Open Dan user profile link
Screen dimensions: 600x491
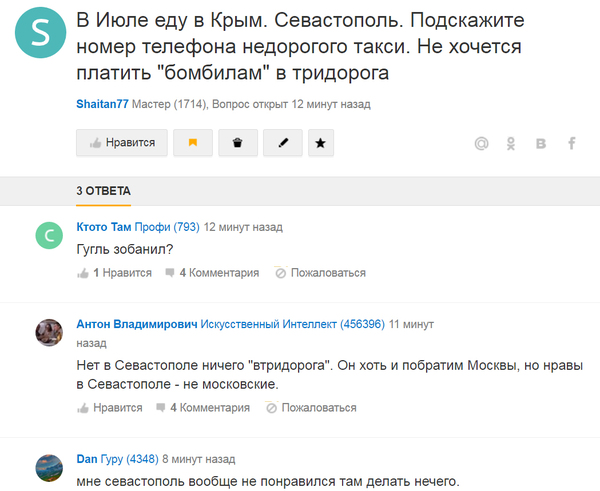tap(86, 460)
